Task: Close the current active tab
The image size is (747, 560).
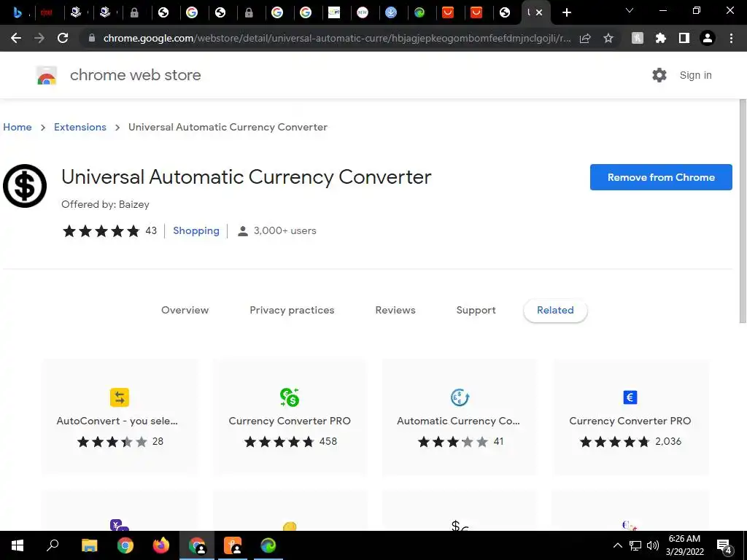Action: (x=539, y=12)
